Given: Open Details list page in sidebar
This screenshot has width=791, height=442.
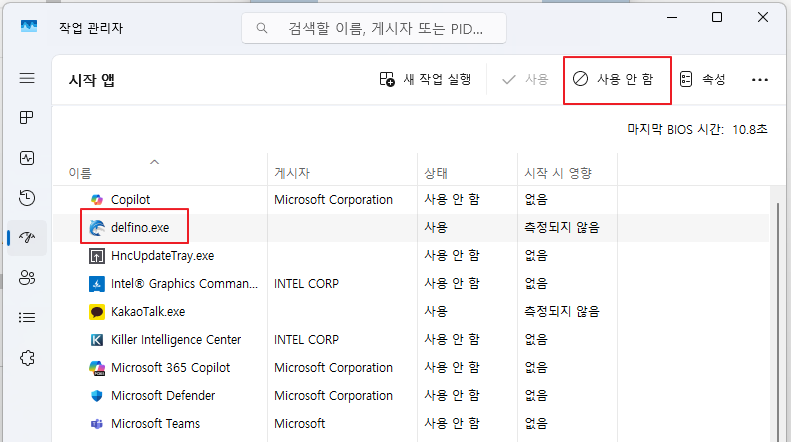Looking at the screenshot, I should coord(27,317).
